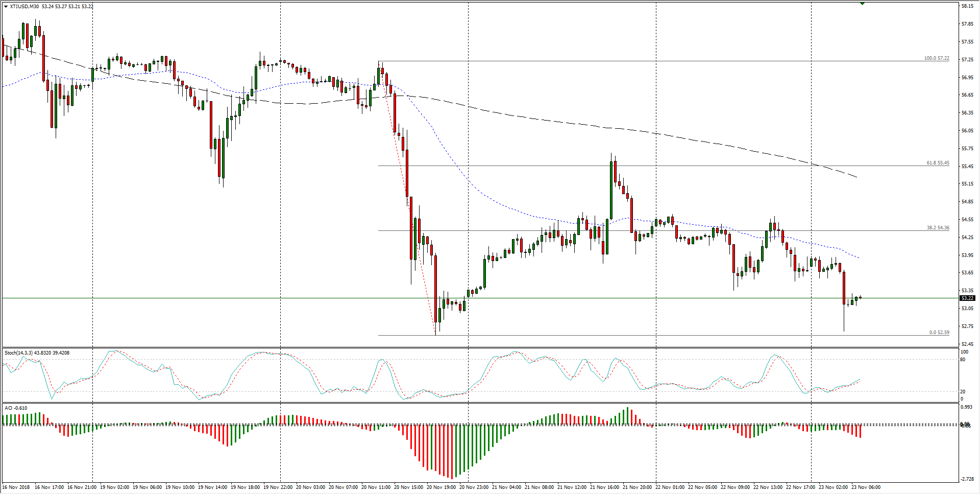
Task: Click the current price tag 53.22 on price axis
Action: click(967, 298)
